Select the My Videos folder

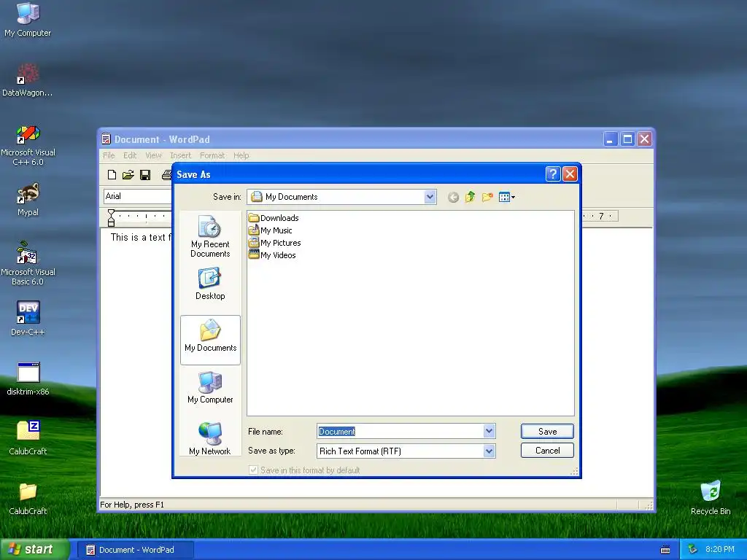(273, 255)
